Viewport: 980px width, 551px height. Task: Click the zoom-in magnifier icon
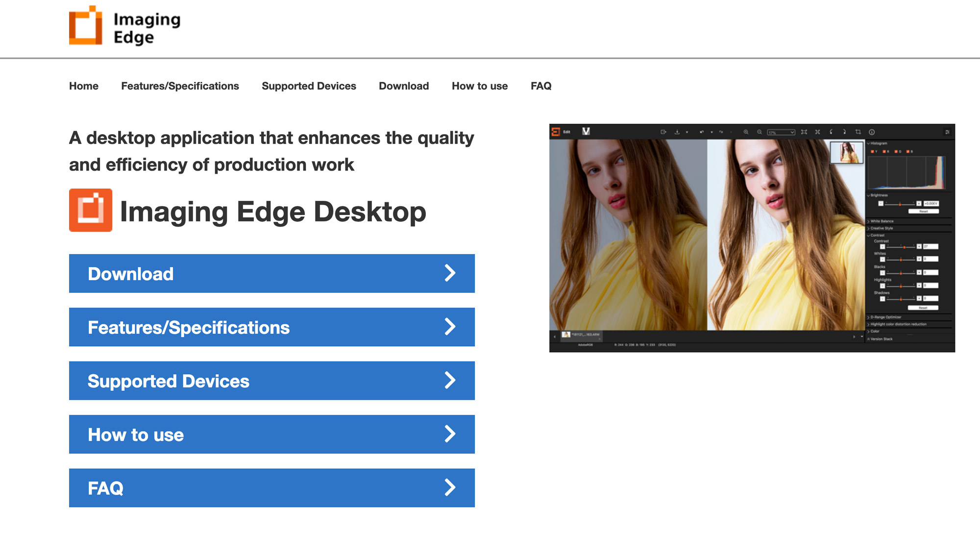tap(746, 132)
